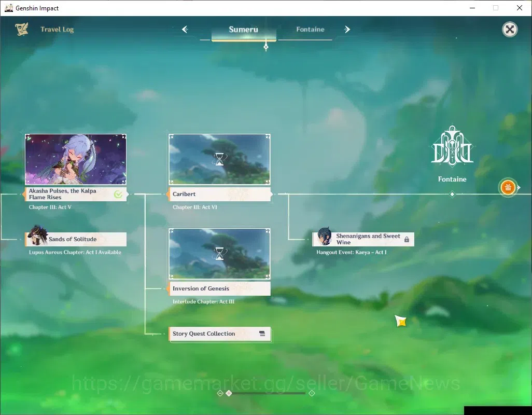This screenshot has height=415, width=532.
Task: Select the Sumeru tab
Action: (244, 30)
